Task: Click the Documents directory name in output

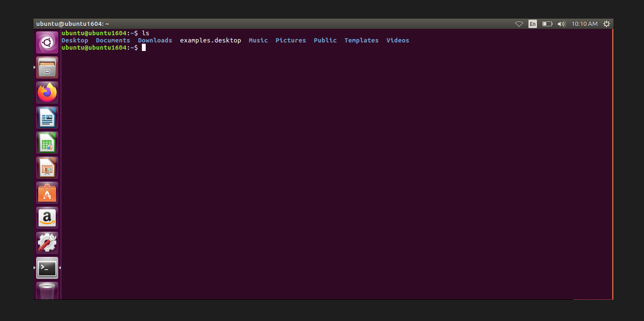Action: click(x=113, y=40)
